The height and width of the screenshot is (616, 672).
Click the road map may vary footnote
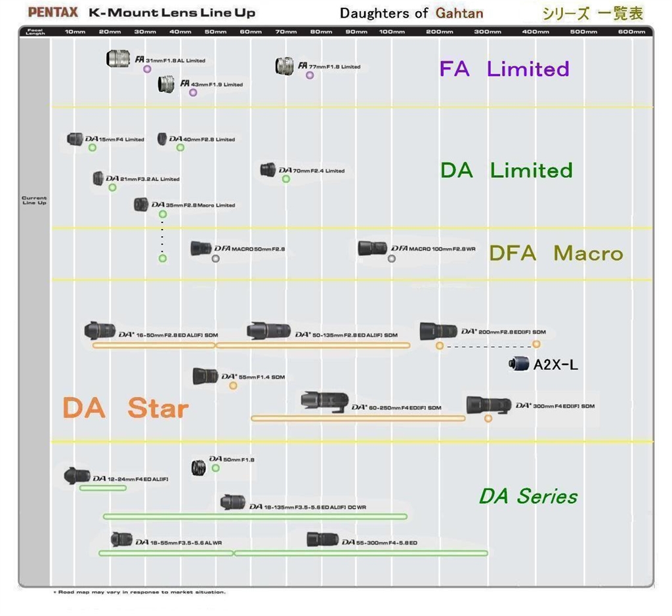[x=139, y=592]
